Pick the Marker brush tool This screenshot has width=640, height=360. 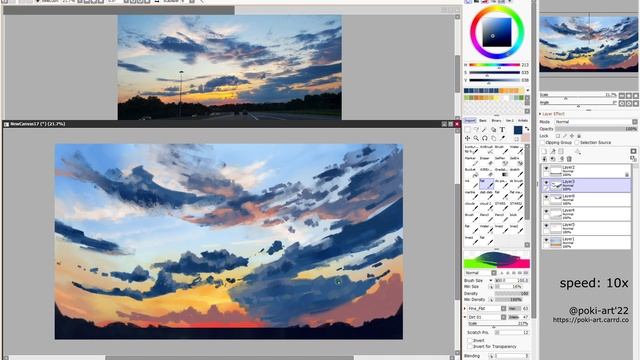(472, 161)
